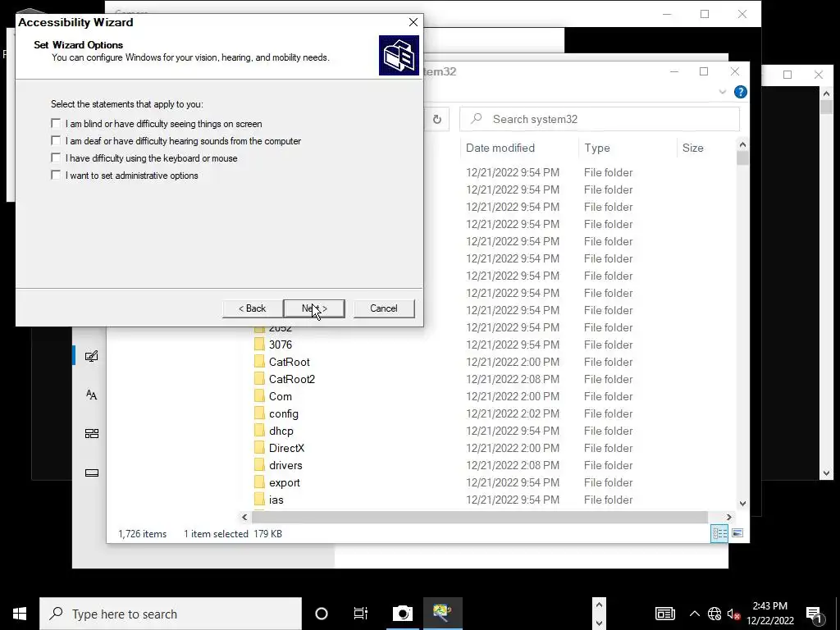Image resolution: width=840 pixels, height=630 pixels.
Task: Open the Accessibility Wizard taskbar icon
Action: click(x=443, y=614)
